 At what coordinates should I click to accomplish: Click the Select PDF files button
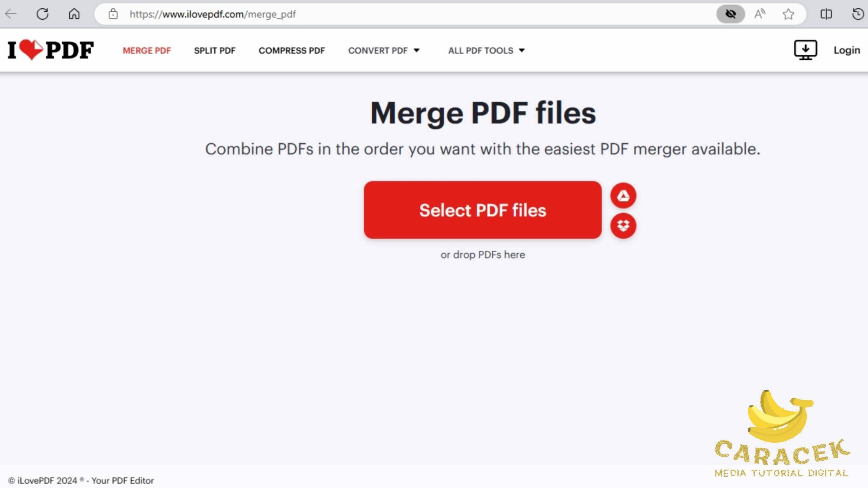coord(482,210)
